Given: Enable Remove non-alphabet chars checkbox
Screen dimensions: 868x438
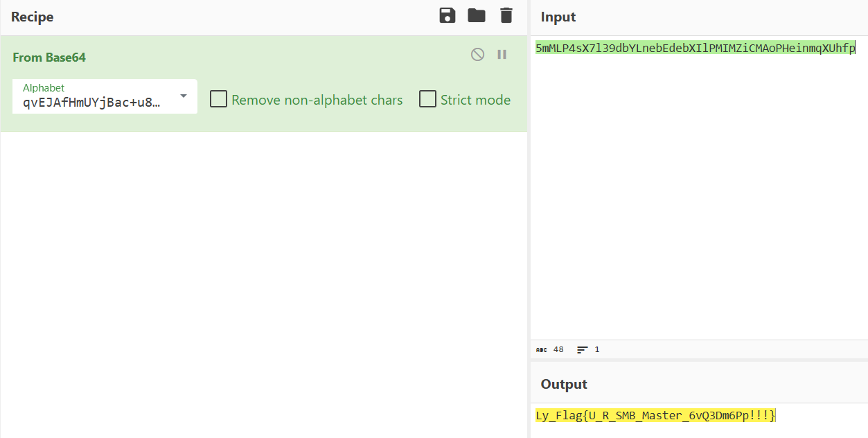Looking at the screenshot, I should (219, 99).
